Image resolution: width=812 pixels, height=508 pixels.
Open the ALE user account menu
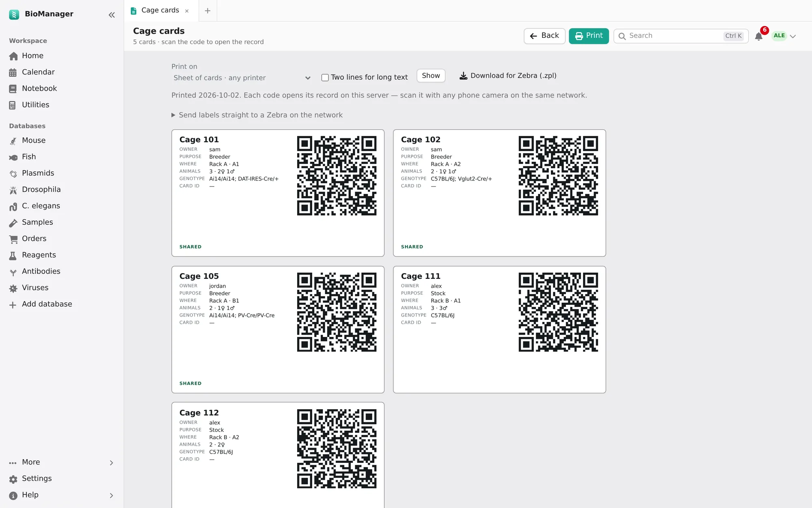coord(784,36)
